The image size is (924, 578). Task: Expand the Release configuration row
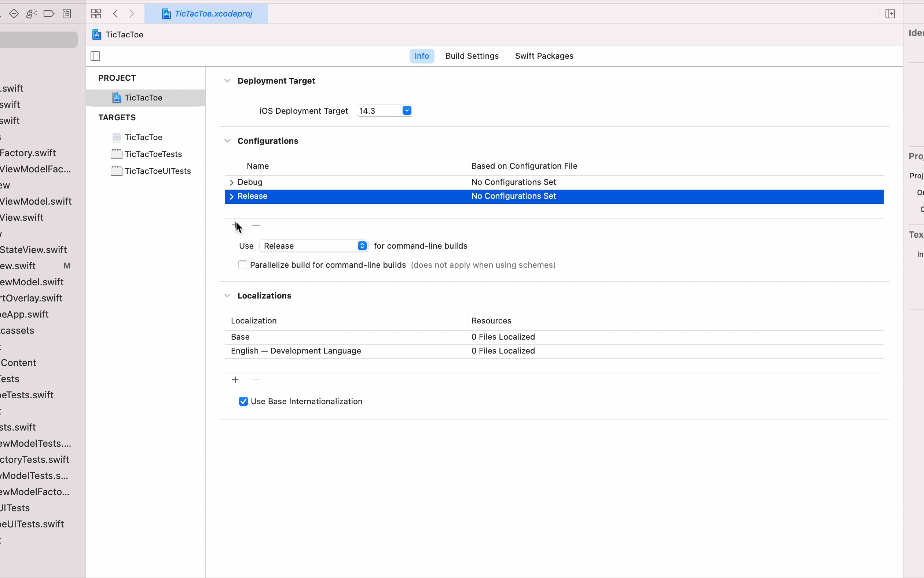point(232,197)
